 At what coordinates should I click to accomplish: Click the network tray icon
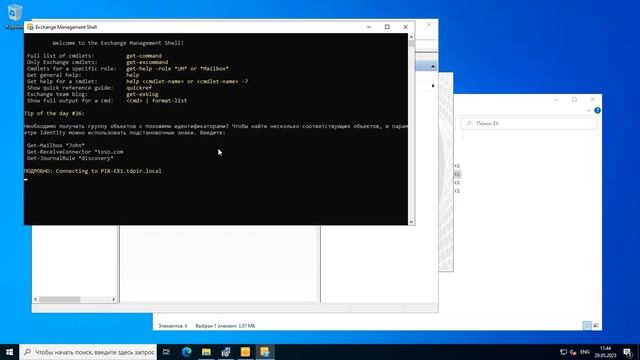click(x=563, y=352)
